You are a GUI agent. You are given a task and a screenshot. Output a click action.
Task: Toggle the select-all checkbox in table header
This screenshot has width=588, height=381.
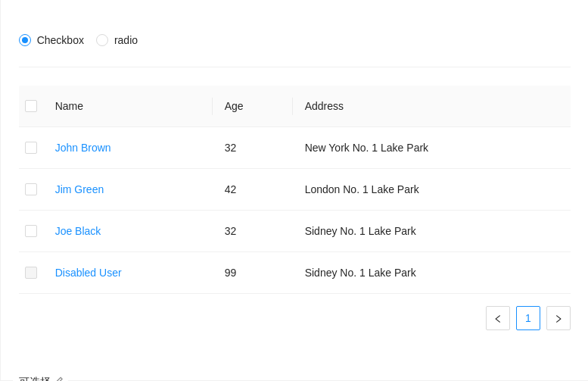31,106
